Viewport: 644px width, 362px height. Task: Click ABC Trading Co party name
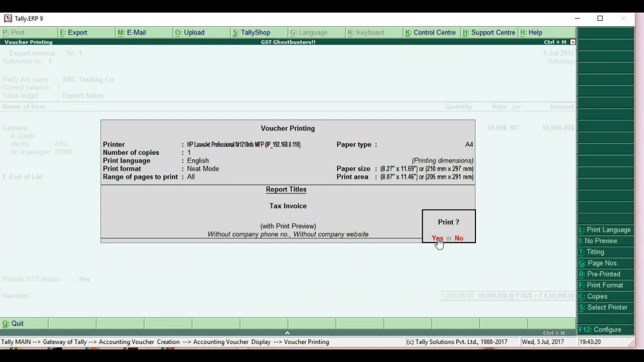pyautogui.click(x=88, y=79)
